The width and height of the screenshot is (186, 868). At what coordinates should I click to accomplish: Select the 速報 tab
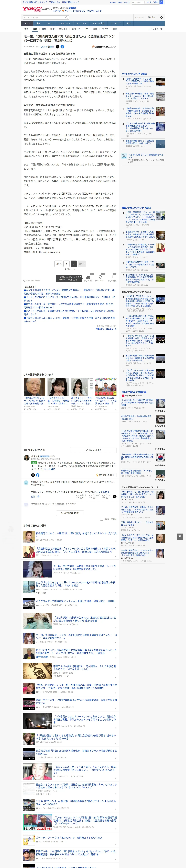click(x=38, y=23)
